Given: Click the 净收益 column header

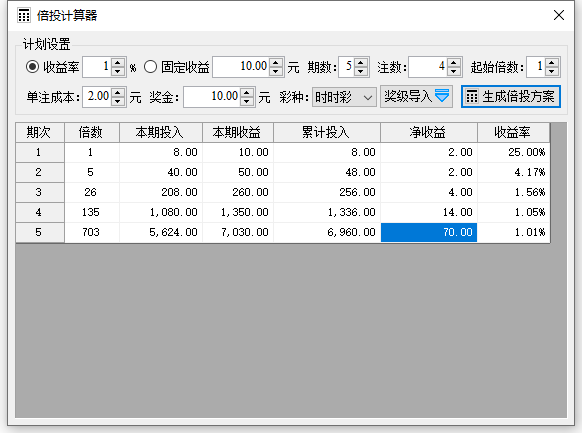Looking at the screenshot, I should point(429,132).
